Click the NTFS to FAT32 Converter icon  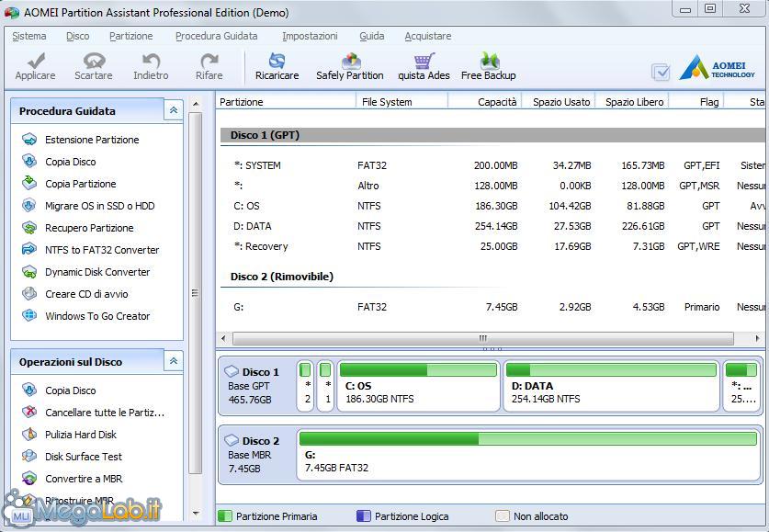coord(29,250)
